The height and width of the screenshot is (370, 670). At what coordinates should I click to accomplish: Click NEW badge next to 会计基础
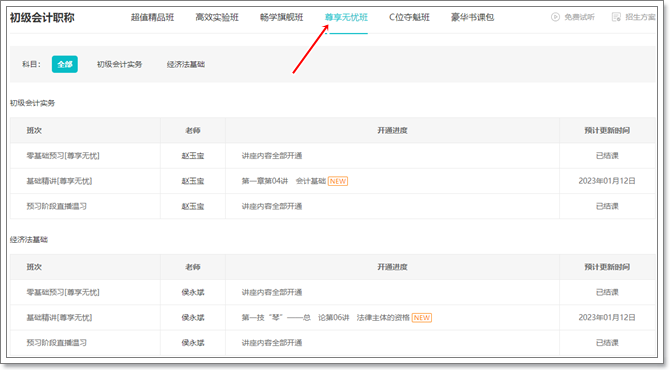[x=338, y=181]
